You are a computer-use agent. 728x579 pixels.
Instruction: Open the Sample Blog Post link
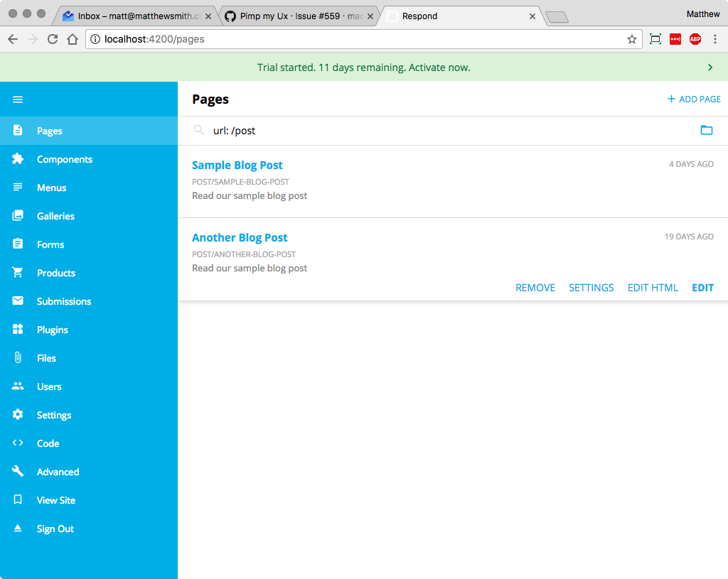[237, 165]
